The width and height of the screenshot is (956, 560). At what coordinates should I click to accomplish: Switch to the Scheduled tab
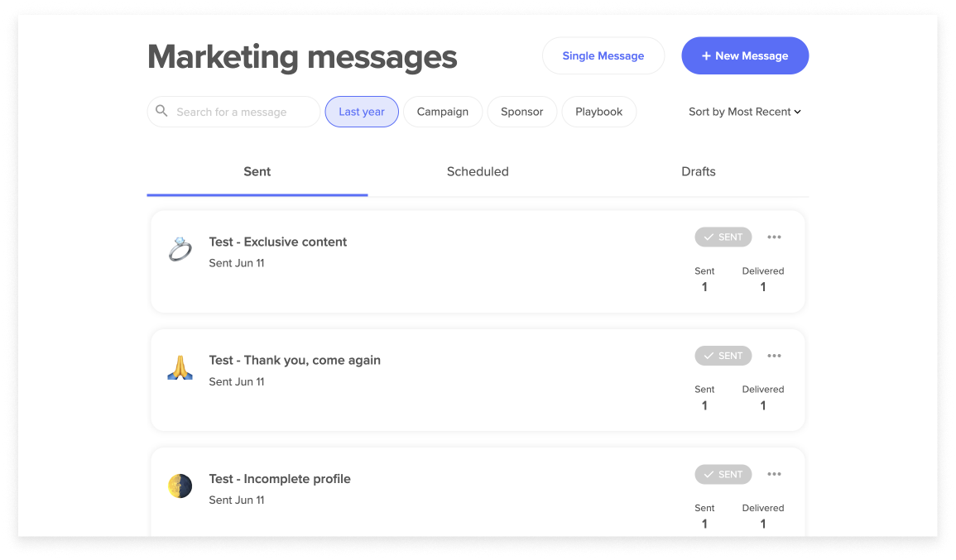click(478, 172)
